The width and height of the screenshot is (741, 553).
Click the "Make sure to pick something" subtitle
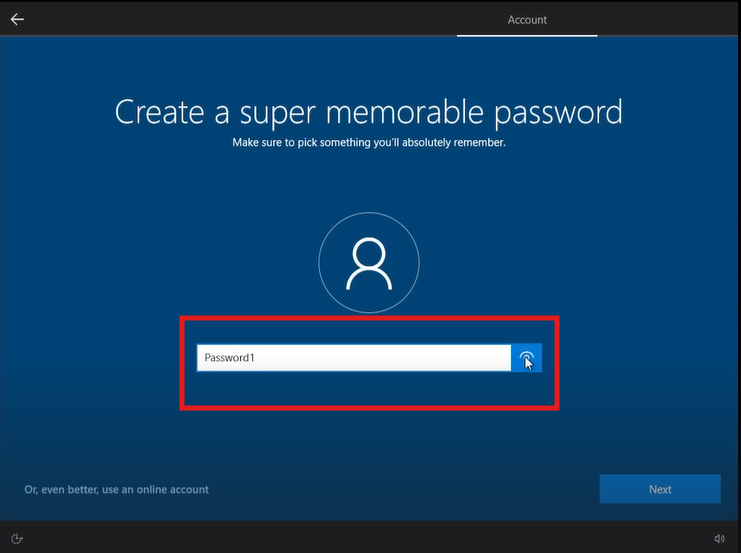369,142
